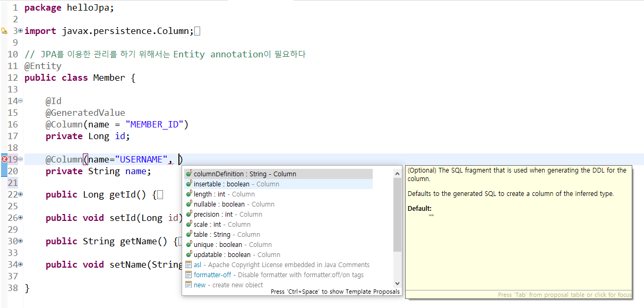Collapse the fold marker at line 19
This screenshot has width=644, height=308.
[21, 159]
